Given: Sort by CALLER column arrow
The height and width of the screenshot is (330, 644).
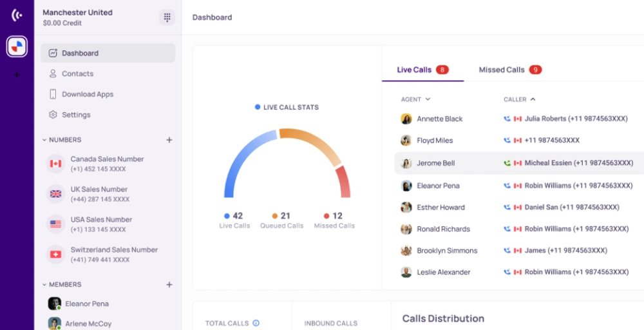Looking at the screenshot, I should (x=533, y=99).
